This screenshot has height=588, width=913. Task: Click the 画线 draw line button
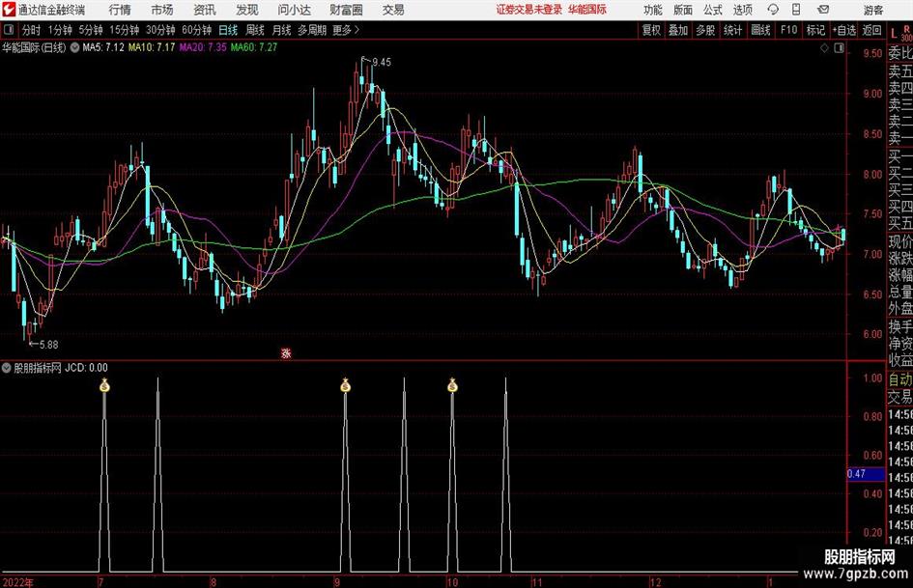pyautogui.click(x=760, y=30)
